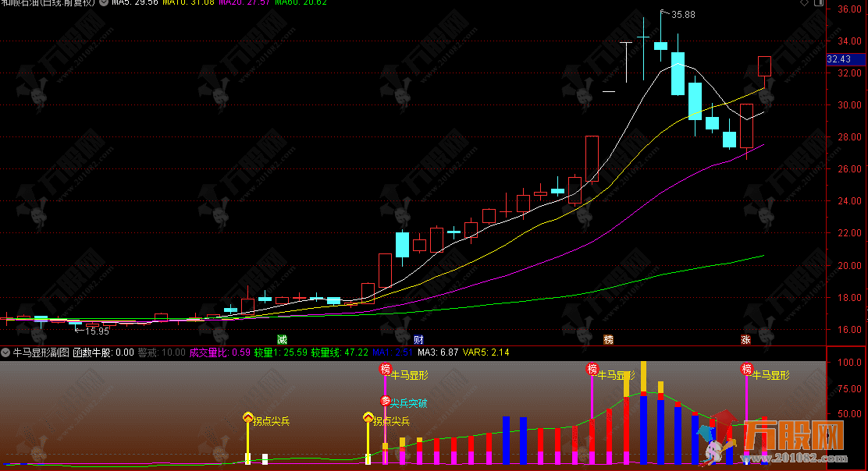This screenshot has height=471, width=868.
Task: Click the 减 event marker below the candles
Action: tap(282, 340)
